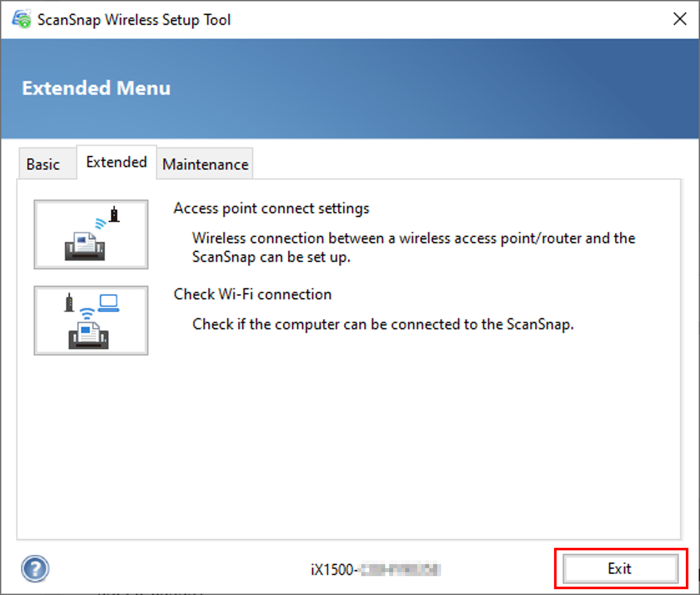Click 'Access point connect settings' heading text
Screen dimensions: 700x595
tap(271, 208)
